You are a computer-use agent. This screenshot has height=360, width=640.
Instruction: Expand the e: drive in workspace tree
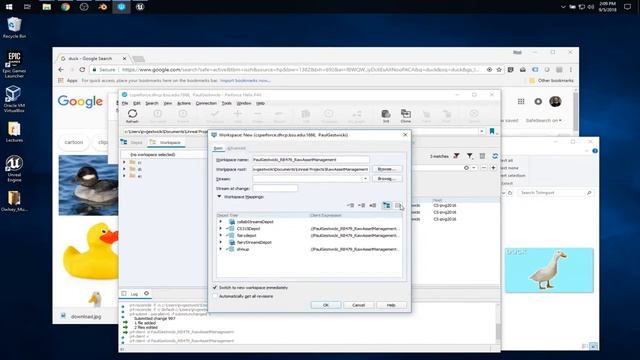[124, 176]
